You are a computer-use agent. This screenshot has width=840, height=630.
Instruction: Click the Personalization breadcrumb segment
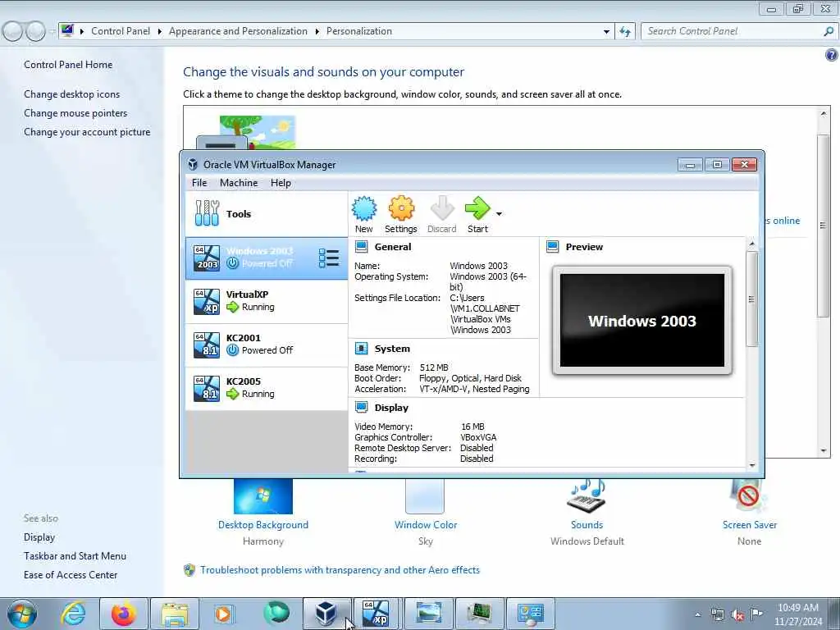click(x=359, y=31)
